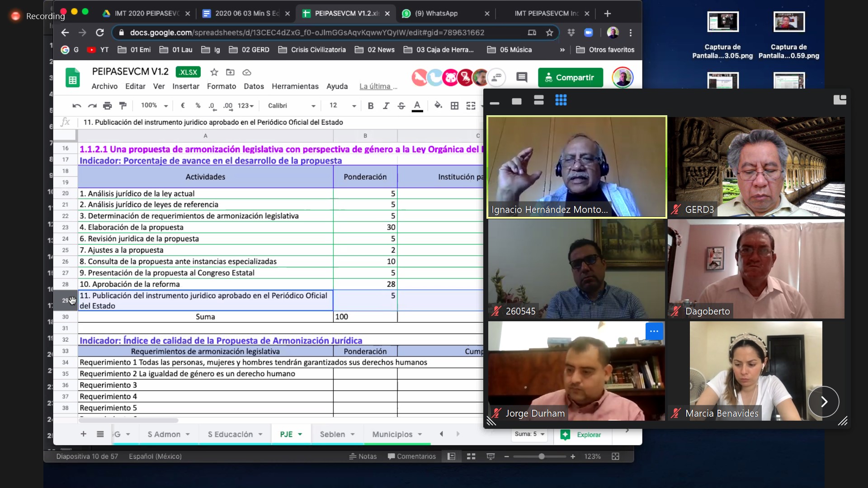Click the print icon in Sheets toolbar

point(107,106)
